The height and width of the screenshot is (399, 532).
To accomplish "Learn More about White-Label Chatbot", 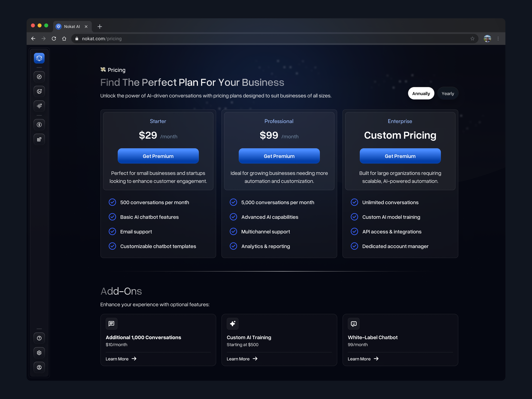I will coord(363,359).
